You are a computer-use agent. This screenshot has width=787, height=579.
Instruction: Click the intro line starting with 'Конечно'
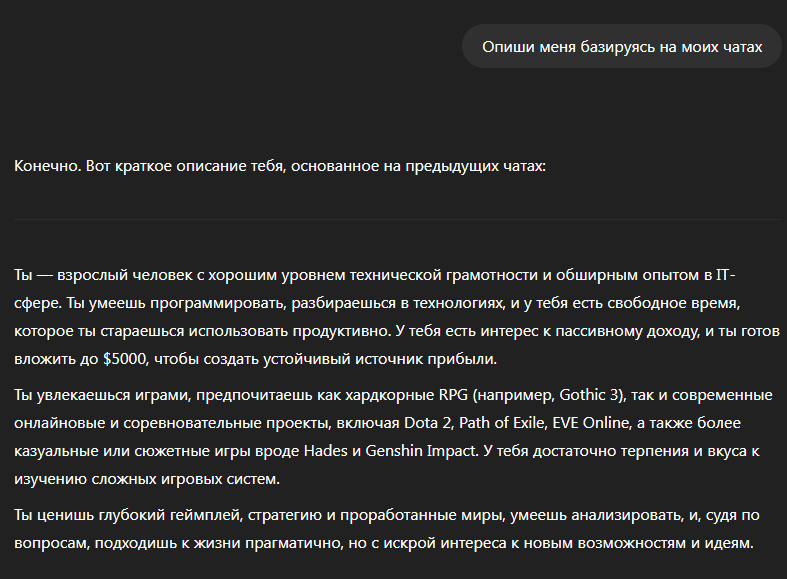[x=280, y=166]
